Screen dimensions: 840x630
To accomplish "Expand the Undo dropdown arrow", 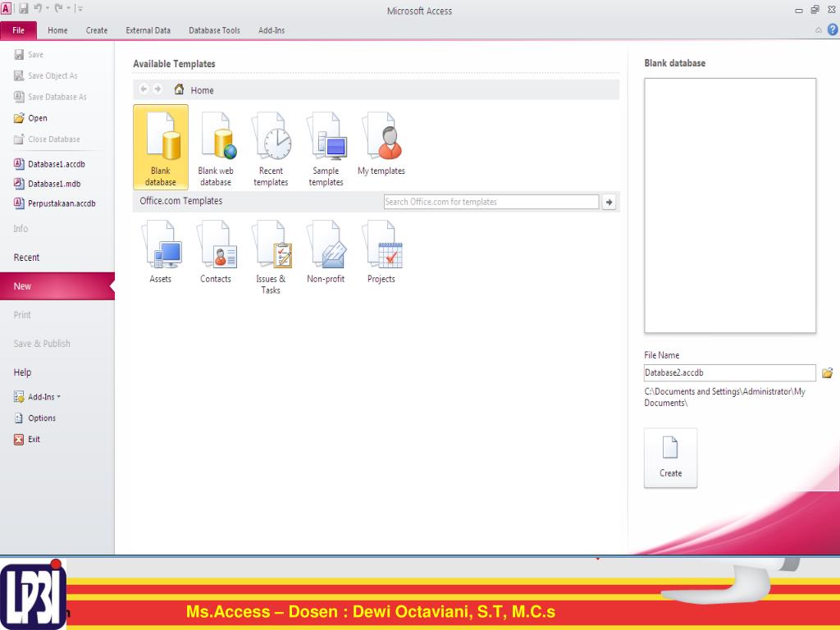I will coord(48,8).
